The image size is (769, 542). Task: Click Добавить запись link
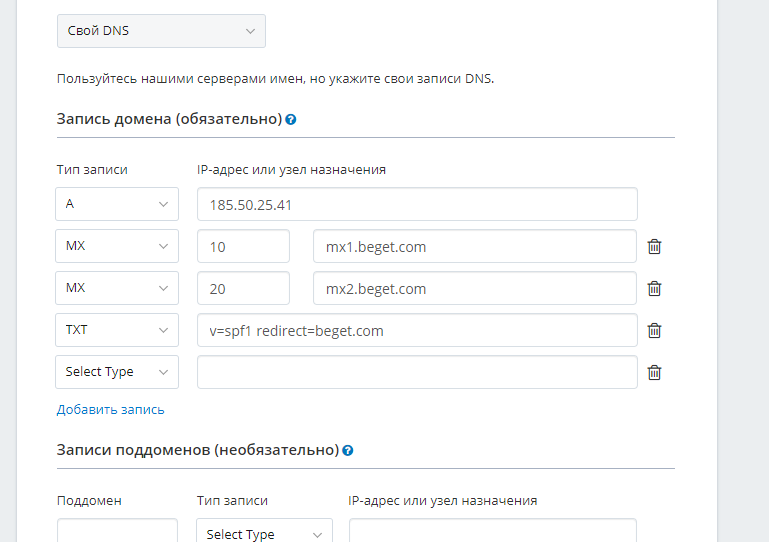click(111, 409)
